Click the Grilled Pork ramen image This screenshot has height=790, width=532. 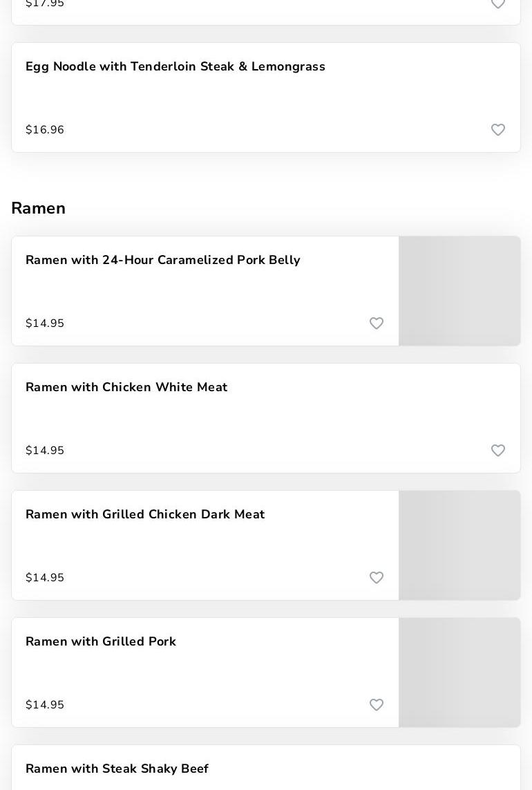click(x=459, y=673)
